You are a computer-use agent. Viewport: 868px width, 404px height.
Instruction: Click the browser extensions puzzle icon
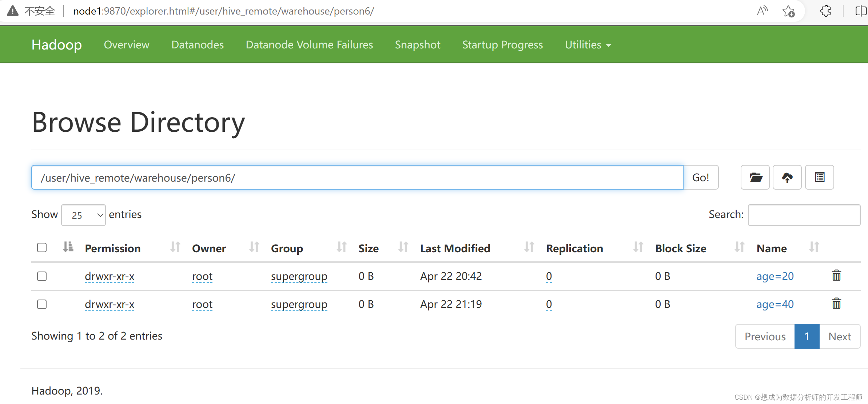click(825, 11)
